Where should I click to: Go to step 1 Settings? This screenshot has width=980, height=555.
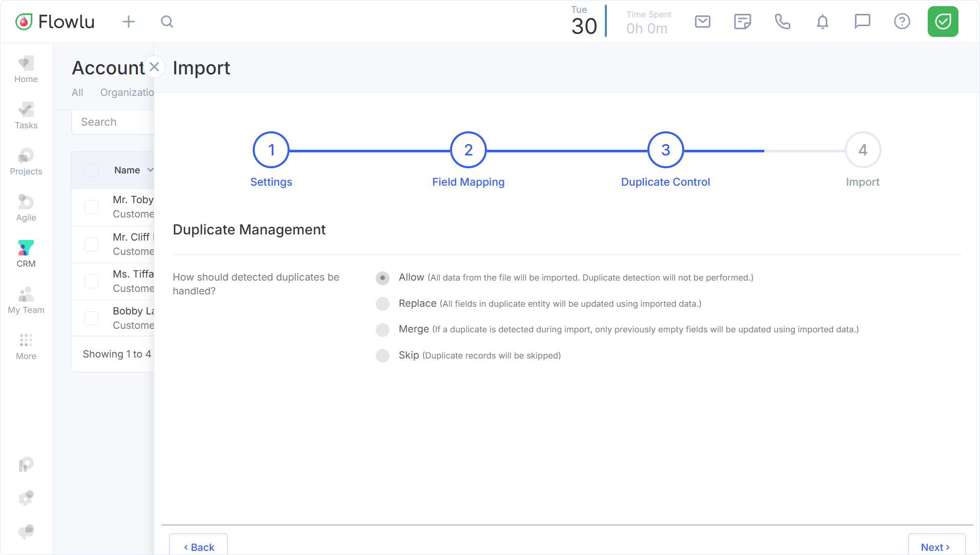click(271, 150)
